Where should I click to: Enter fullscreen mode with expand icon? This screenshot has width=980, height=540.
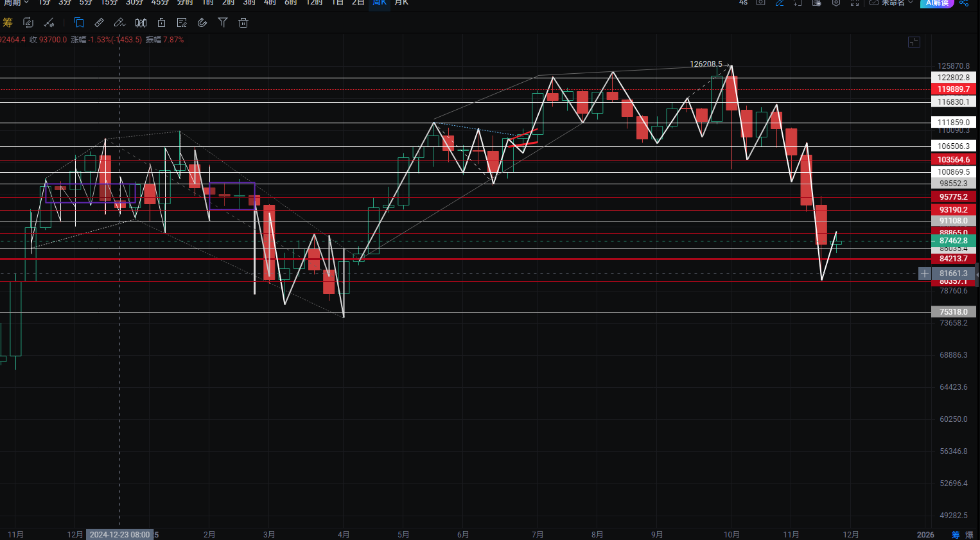(x=855, y=3)
